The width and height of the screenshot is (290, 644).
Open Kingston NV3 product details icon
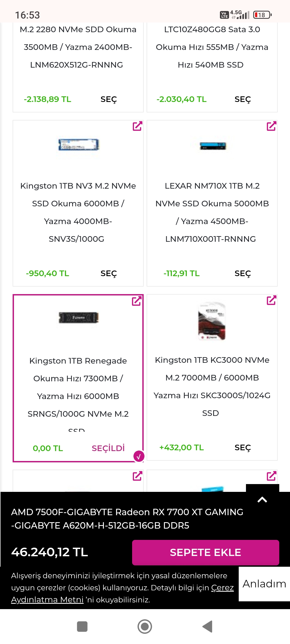pyautogui.click(x=137, y=126)
